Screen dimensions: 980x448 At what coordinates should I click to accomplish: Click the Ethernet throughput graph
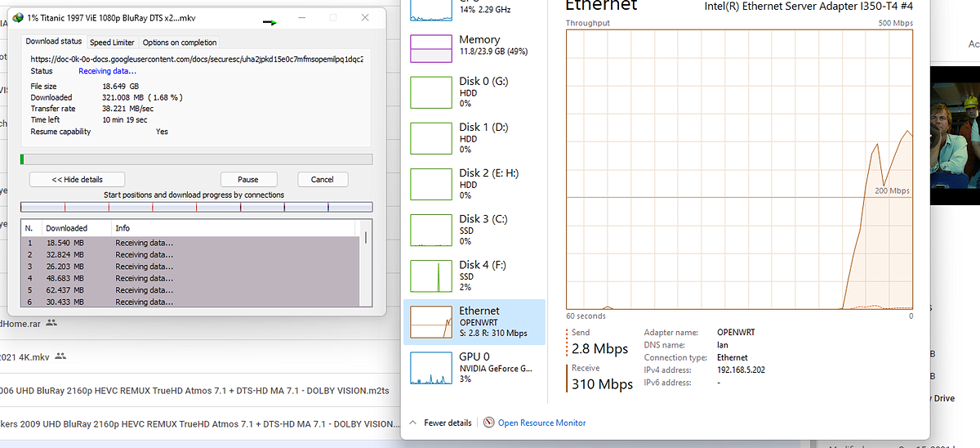739,169
